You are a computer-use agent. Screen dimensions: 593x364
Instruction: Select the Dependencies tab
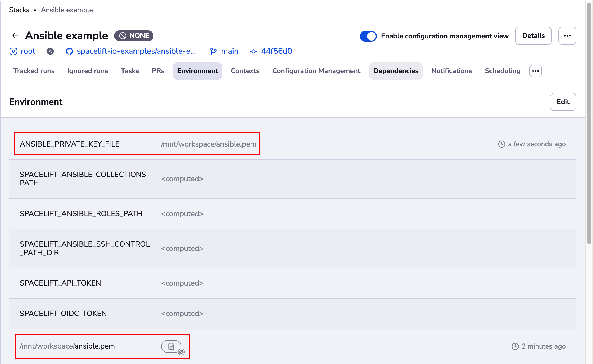coord(396,71)
